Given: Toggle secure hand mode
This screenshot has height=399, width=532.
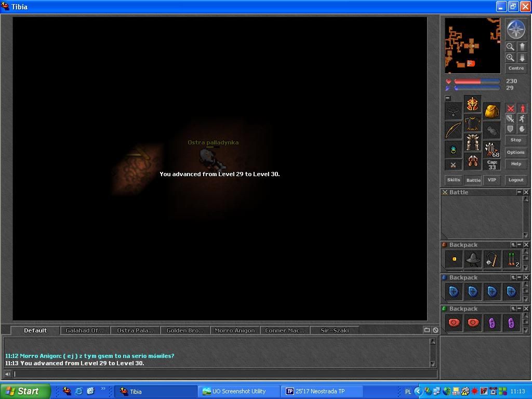Looking at the screenshot, I should tap(522, 129).
